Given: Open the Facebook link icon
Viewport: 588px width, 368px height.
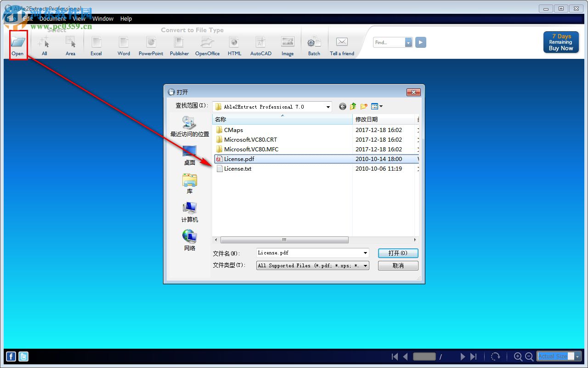Looking at the screenshot, I should (11, 356).
